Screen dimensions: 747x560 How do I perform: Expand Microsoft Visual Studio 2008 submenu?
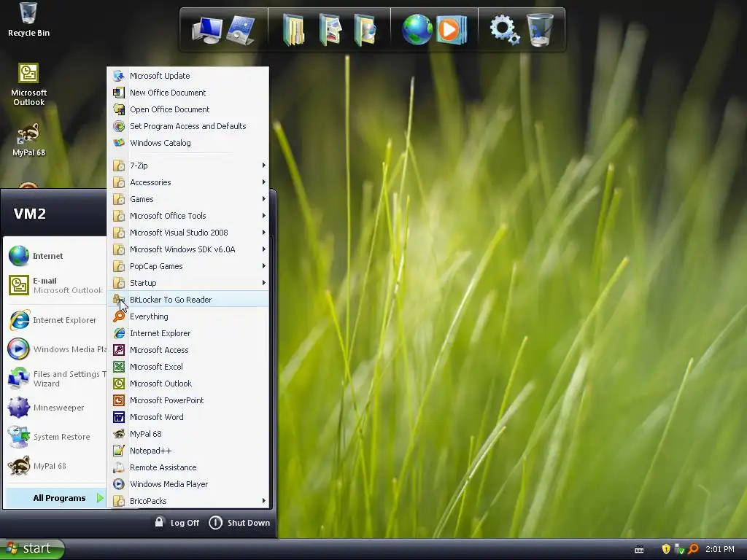point(189,233)
